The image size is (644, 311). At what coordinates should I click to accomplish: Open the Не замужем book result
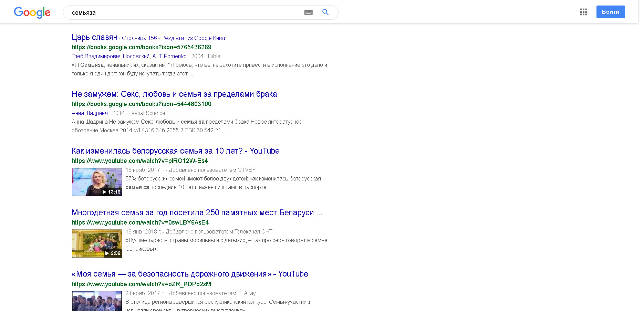[x=174, y=94]
